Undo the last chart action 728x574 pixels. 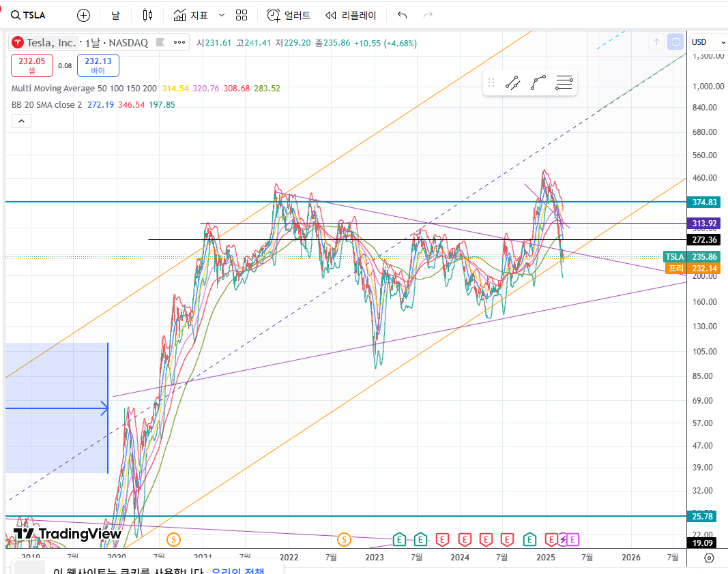(403, 15)
